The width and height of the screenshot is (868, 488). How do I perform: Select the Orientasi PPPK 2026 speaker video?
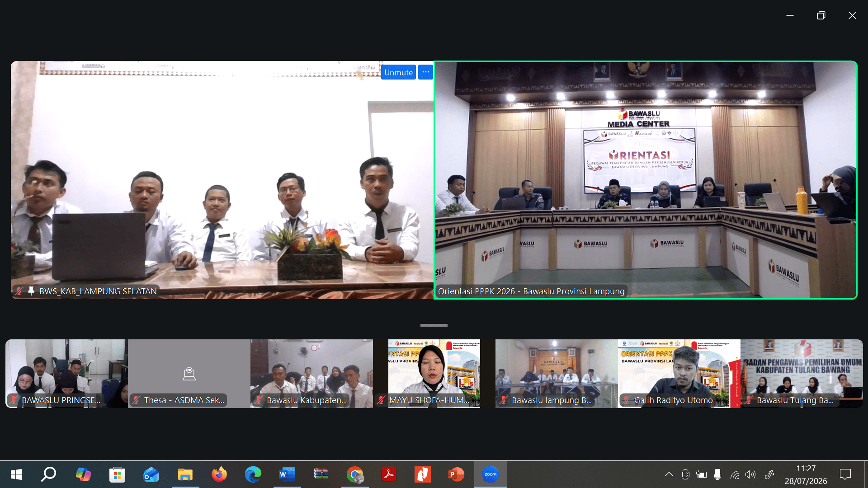coord(646,180)
